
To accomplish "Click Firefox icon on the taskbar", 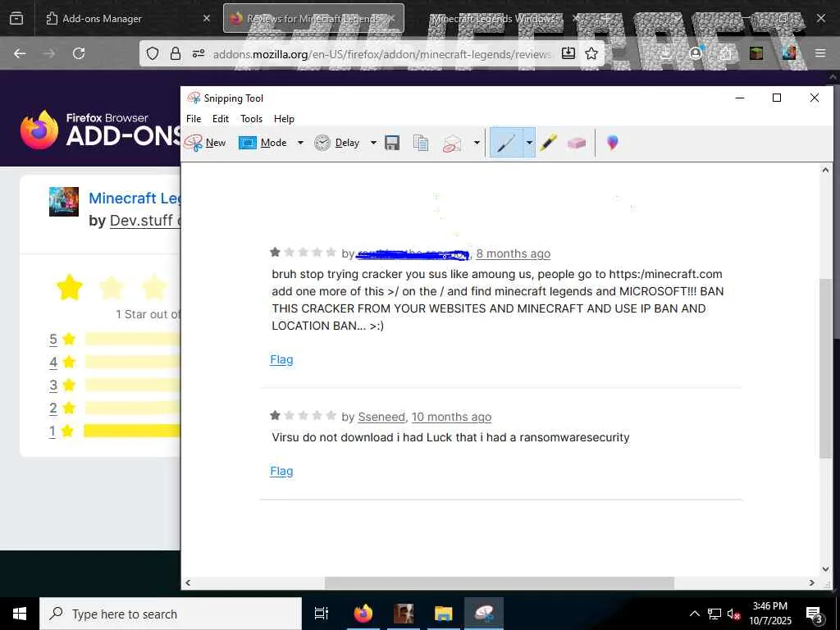I will (363, 614).
